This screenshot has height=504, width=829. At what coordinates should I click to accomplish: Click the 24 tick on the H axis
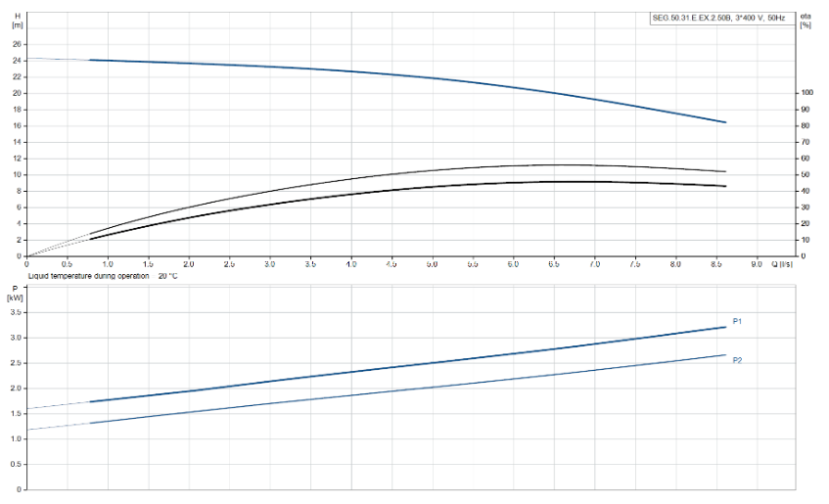tap(17, 61)
